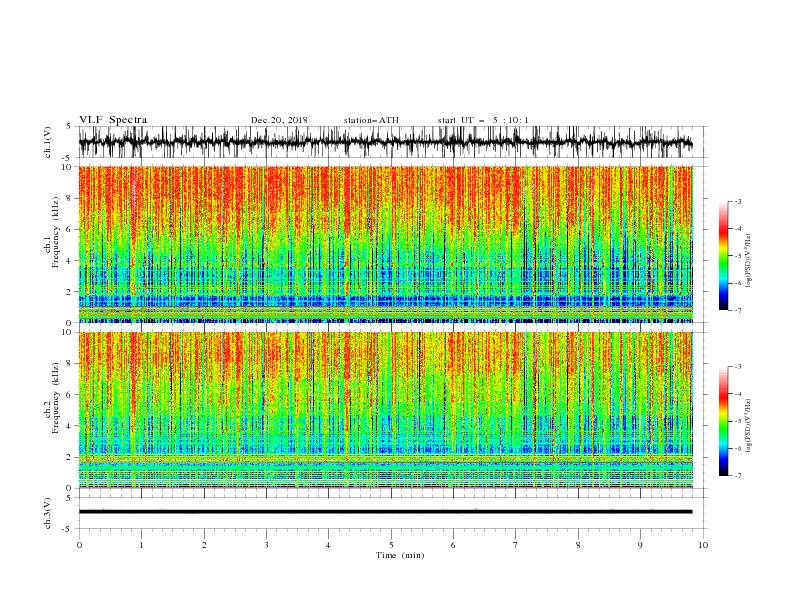This screenshot has height=612, width=792.
Task: Click the 'VLF Spectra' title text
Action: click(x=113, y=120)
